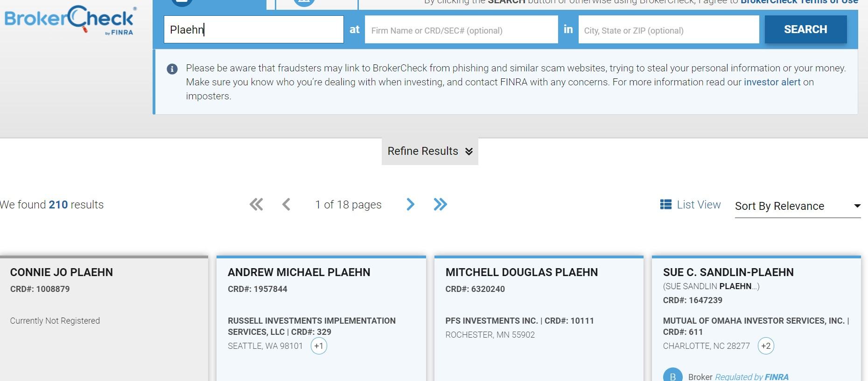Click the '210' results count
Image resolution: width=868 pixels, height=381 pixels.
[x=58, y=205]
